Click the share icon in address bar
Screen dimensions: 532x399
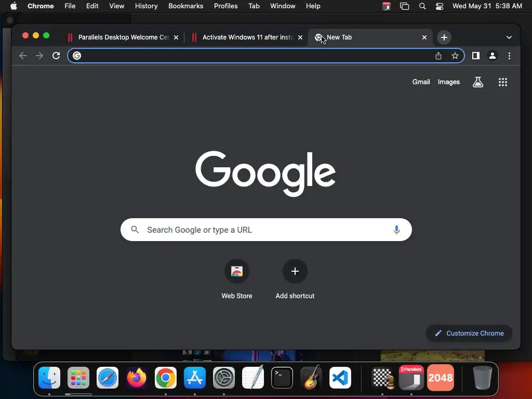438,56
